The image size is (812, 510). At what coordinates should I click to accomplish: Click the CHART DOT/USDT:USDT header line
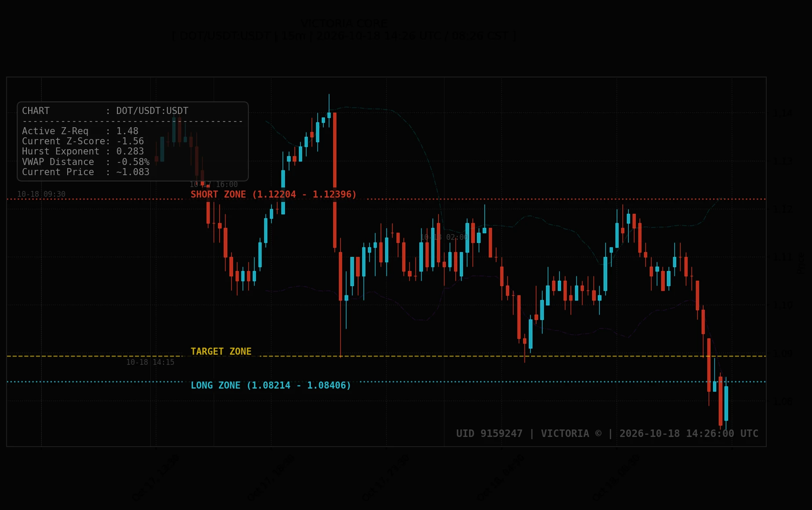point(105,111)
